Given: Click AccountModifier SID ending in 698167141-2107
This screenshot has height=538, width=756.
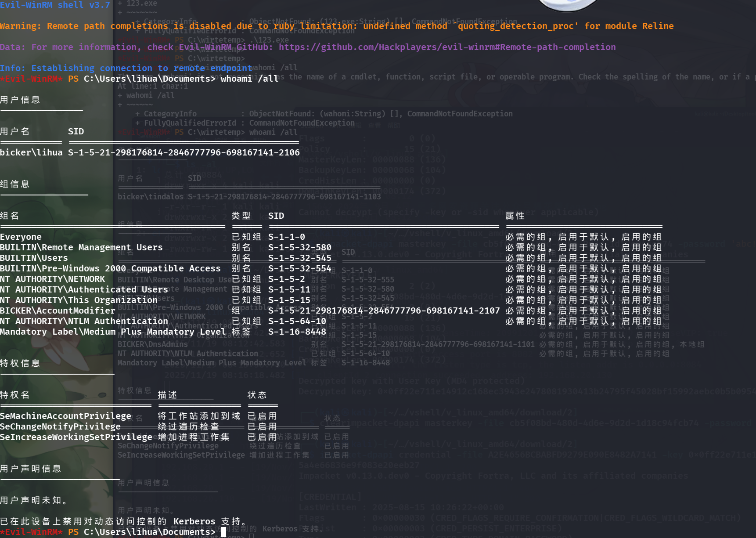Looking at the screenshot, I should pyautogui.click(x=384, y=311).
